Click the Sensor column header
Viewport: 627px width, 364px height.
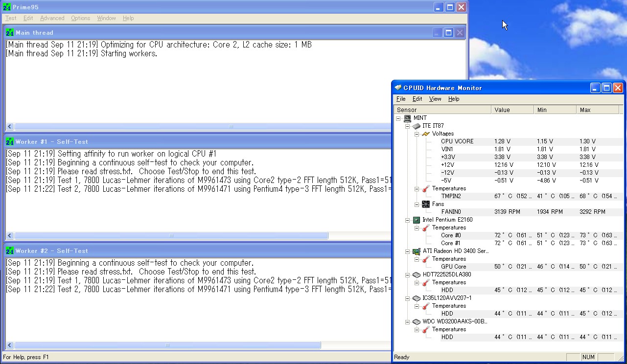click(442, 110)
